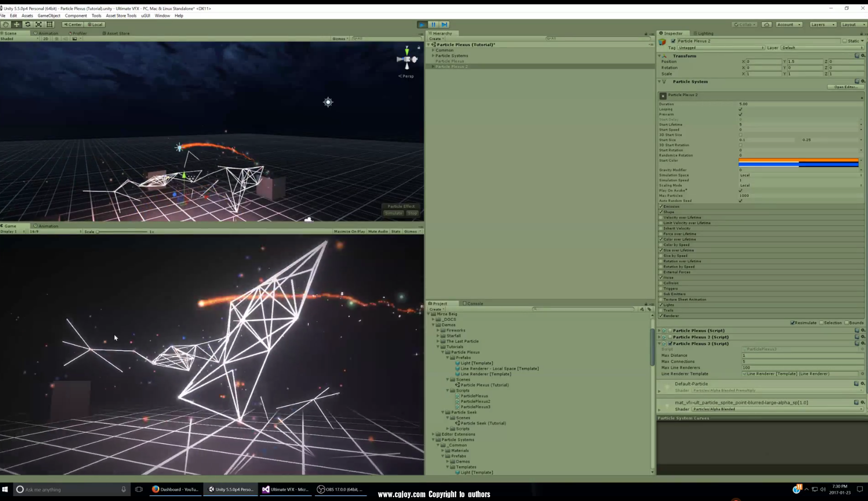Open the Start Color gradient swatch

pos(798,163)
